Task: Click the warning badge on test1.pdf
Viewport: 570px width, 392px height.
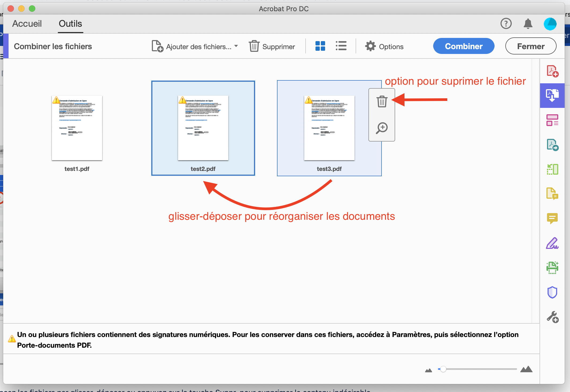Action: (56, 100)
